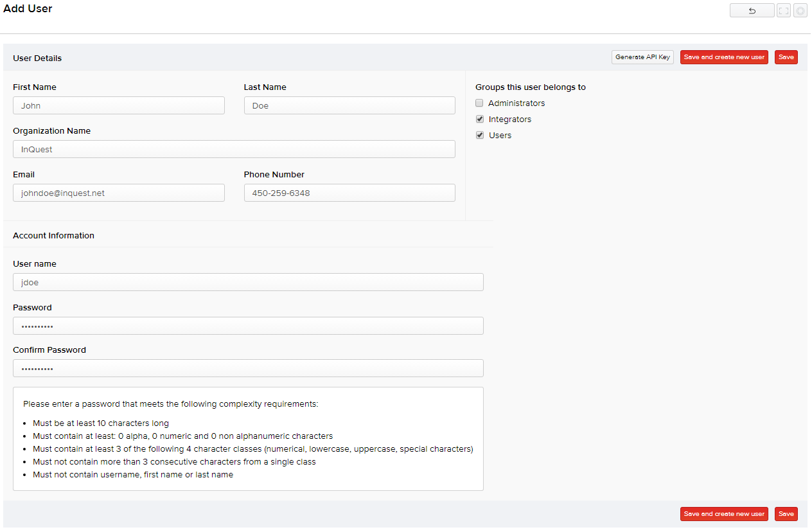This screenshot has height=532, width=812.
Task: Click the Email input field
Action: tap(119, 193)
